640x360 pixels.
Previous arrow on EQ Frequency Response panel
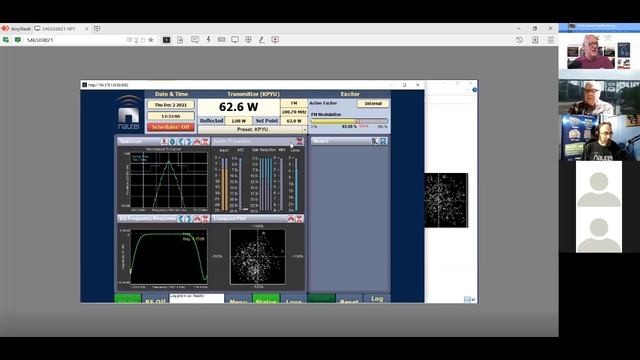click(181, 219)
